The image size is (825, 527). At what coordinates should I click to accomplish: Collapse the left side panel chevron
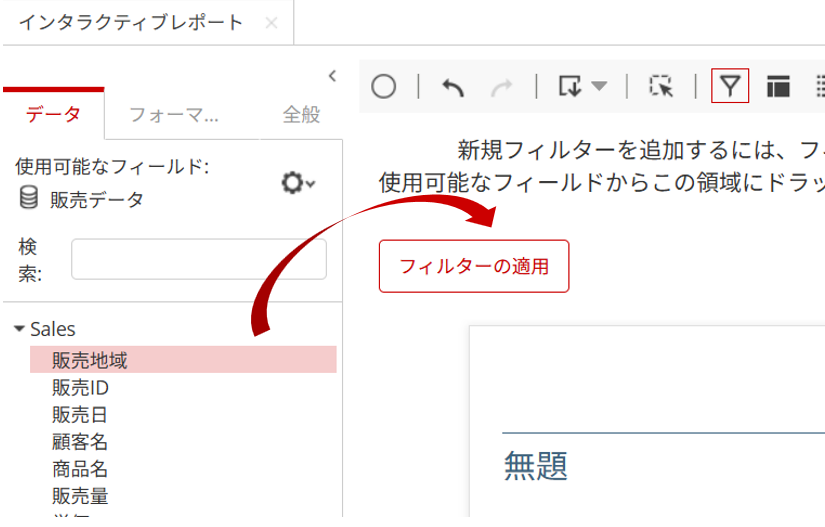[x=333, y=76]
